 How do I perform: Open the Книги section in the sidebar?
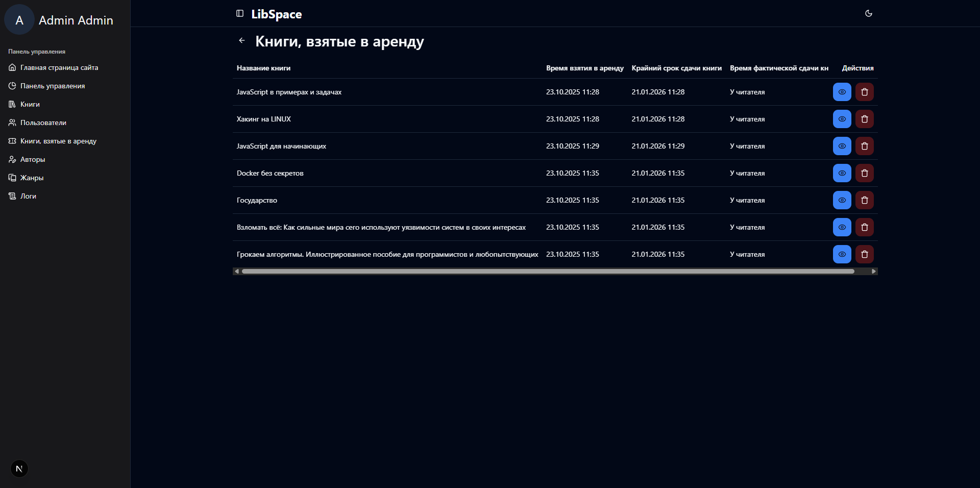[x=30, y=105]
